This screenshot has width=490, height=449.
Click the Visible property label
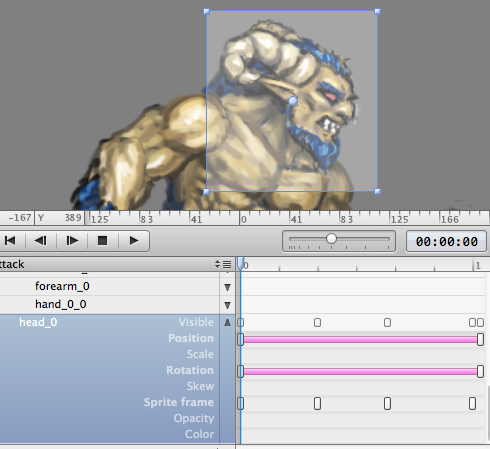[196, 322]
